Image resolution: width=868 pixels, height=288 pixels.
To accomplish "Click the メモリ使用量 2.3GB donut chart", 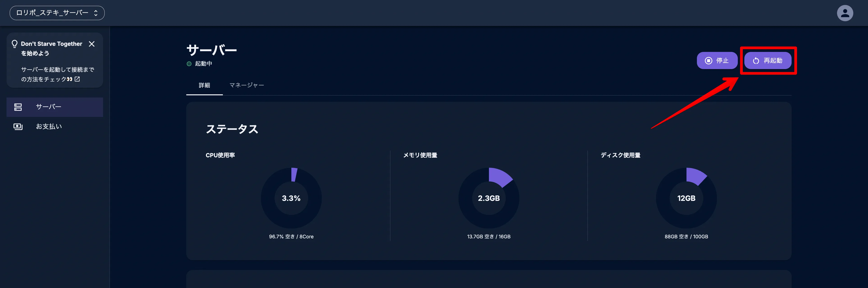I will pyautogui.click(x=488, y=198).
